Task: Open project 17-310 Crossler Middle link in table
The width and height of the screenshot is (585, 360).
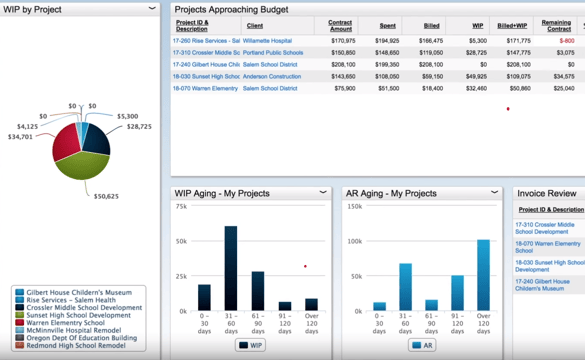Action: click(206, 53)
